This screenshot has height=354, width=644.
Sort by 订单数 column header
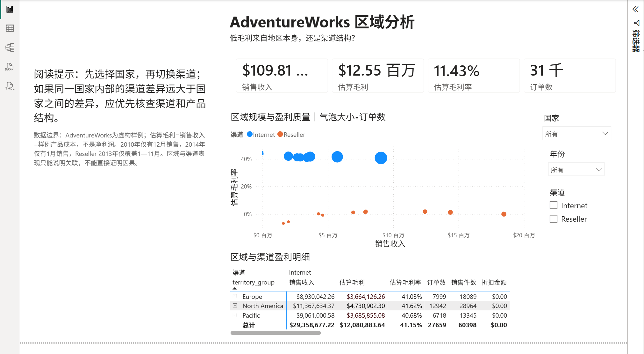point(436,282)
